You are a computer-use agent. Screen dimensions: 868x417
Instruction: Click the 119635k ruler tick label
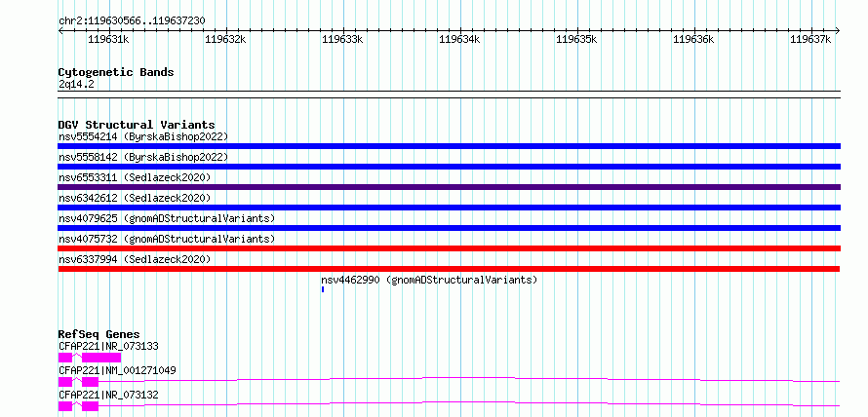(x=576, y=39)
